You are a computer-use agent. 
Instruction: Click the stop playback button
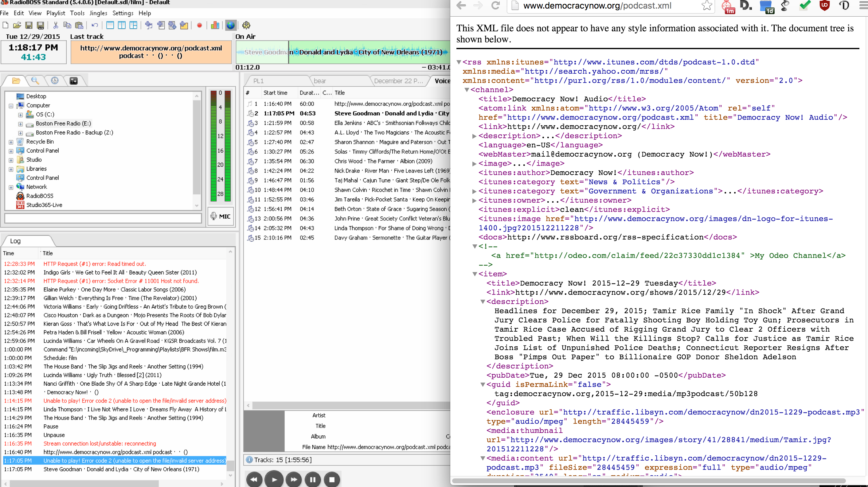(332, 479)
